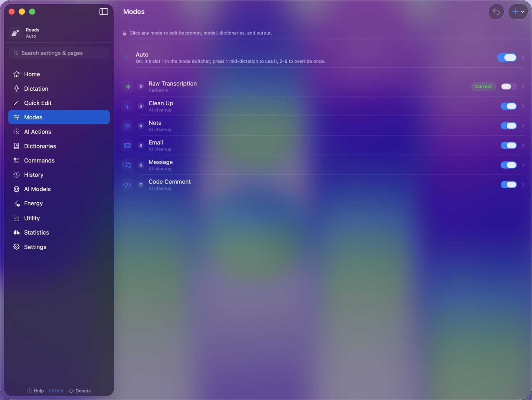Open the Dictionaries page

click(59, 146)
